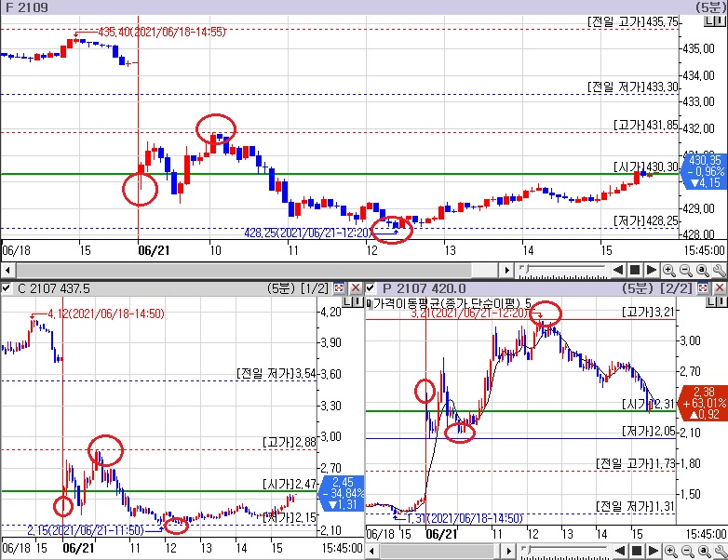Click the [시가]430.30 label

click(x=645, y=167)
